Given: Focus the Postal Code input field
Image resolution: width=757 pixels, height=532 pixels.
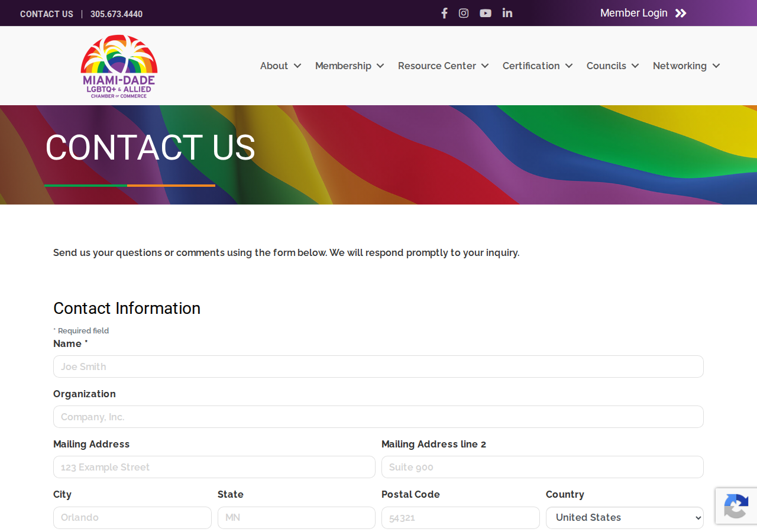Looking at the screenshot, I should (x=461, y=518).
